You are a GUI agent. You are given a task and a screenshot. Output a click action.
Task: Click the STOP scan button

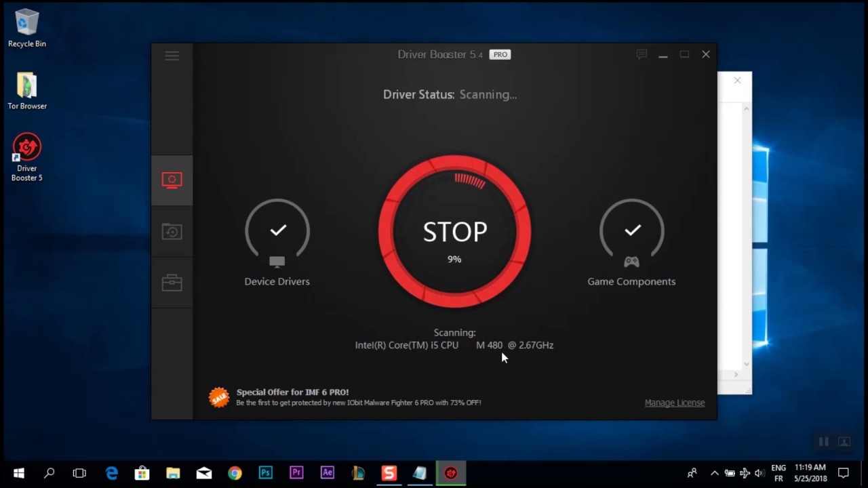(454, 231)
